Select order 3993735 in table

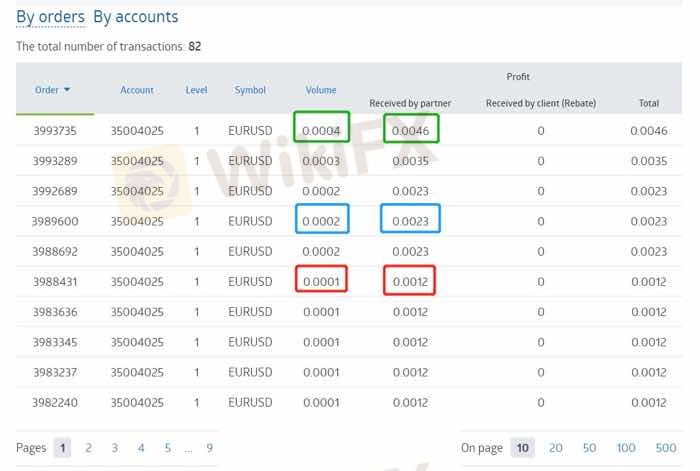point(54,131)
